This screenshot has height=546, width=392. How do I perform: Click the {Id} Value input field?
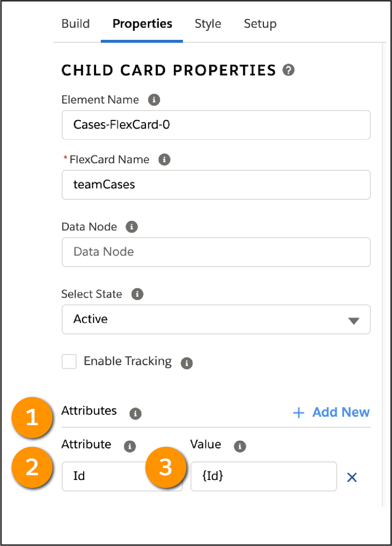pos(263,476)
